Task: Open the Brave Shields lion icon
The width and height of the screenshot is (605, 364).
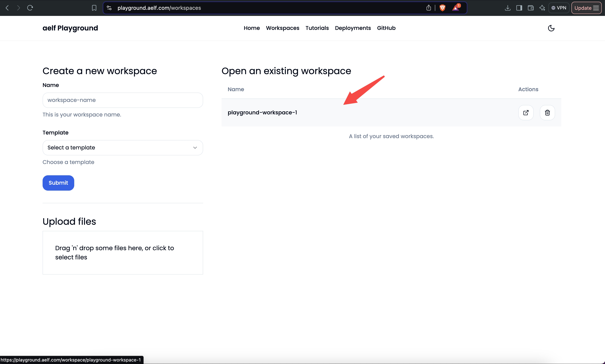Action: tap(443, 8)
